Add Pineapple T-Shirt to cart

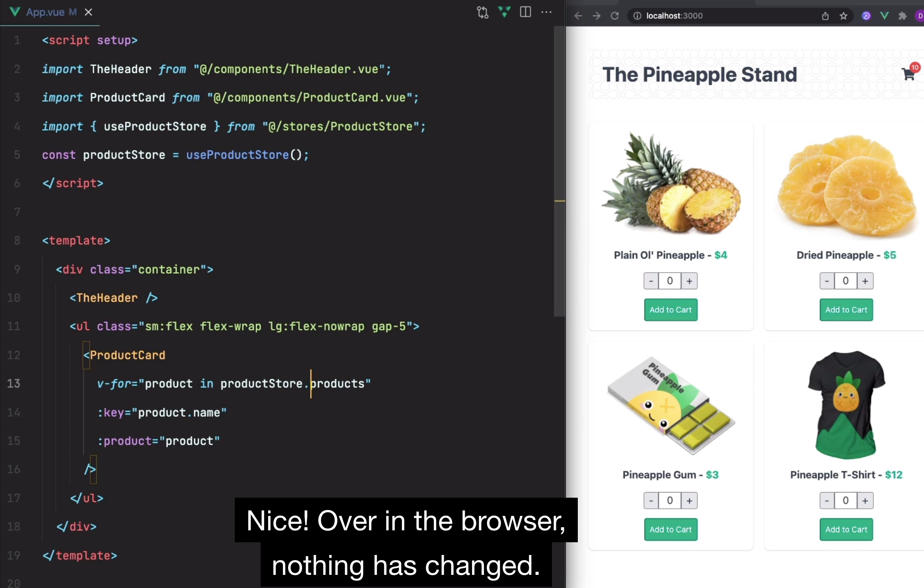pos(846,530)
